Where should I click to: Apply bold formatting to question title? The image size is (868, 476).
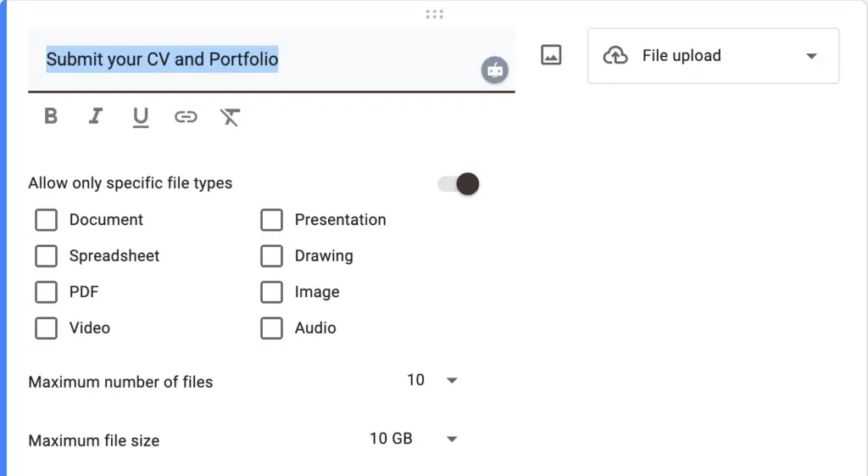[51, 117]
